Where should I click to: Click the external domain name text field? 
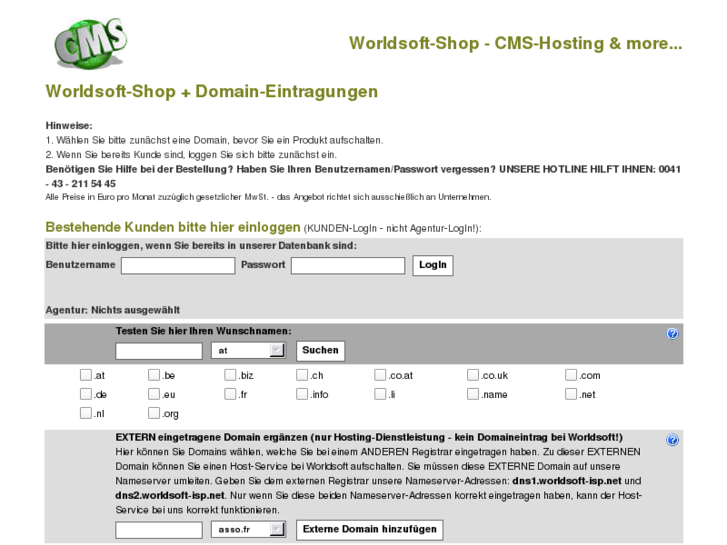click(x=159, y=530)
